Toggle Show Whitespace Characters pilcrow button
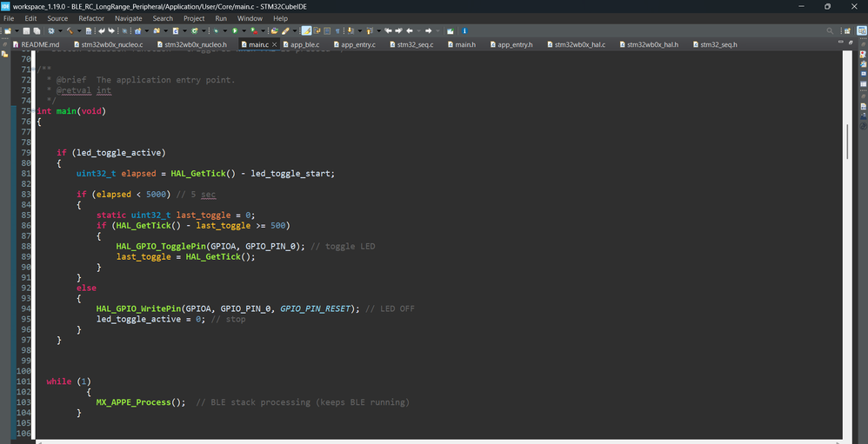 pyautogui.click(x=337, y=30)
